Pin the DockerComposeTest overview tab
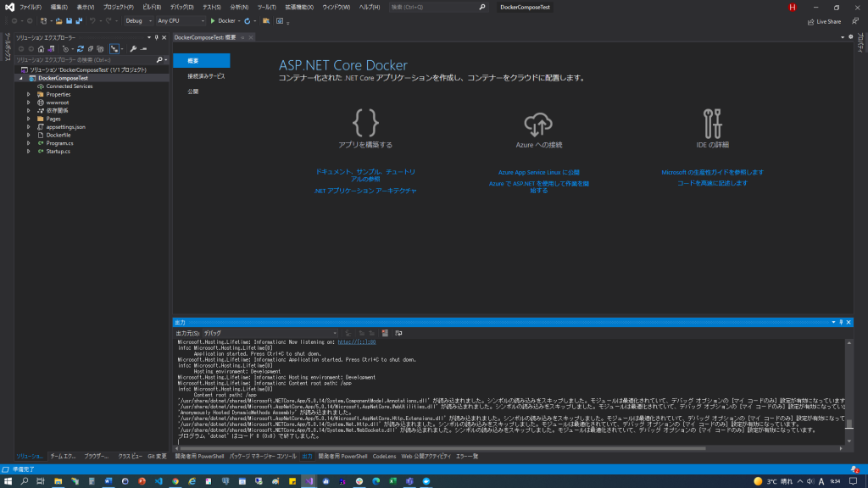Viewport: 868px width, 488px height. tap(242, 37)
